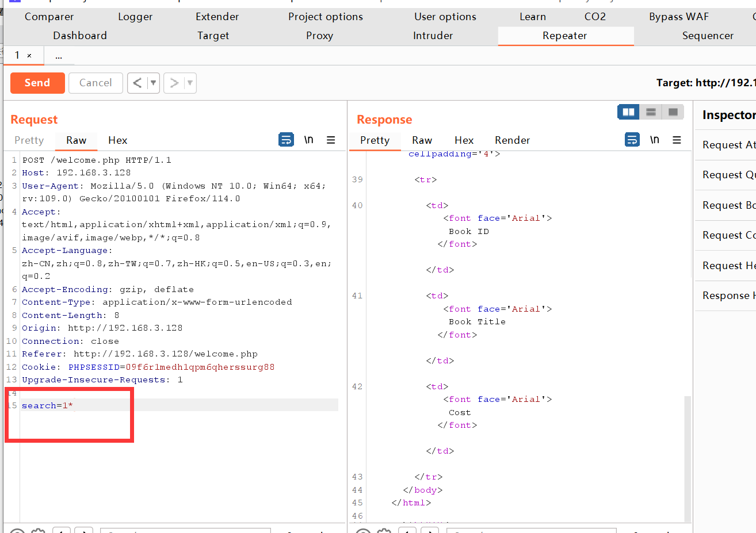This screenshot has height=533, width=756.
Task: Open User options tab
Action: (445, 17)
